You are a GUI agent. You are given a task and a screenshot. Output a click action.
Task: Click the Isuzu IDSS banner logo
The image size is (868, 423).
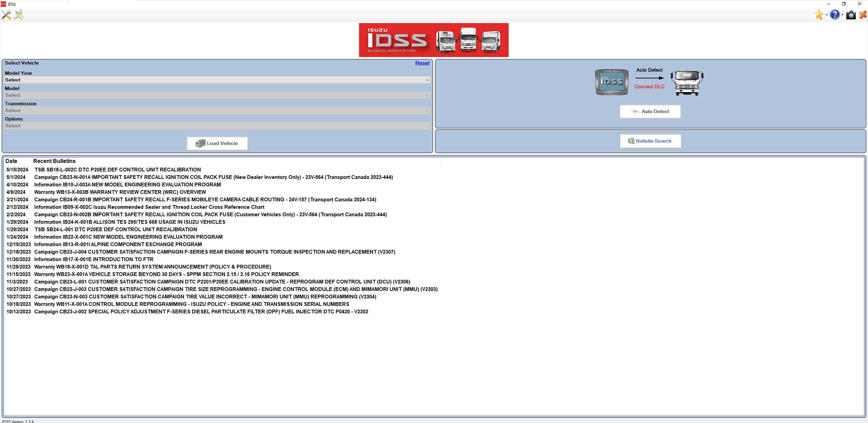(x=433, y=40)
